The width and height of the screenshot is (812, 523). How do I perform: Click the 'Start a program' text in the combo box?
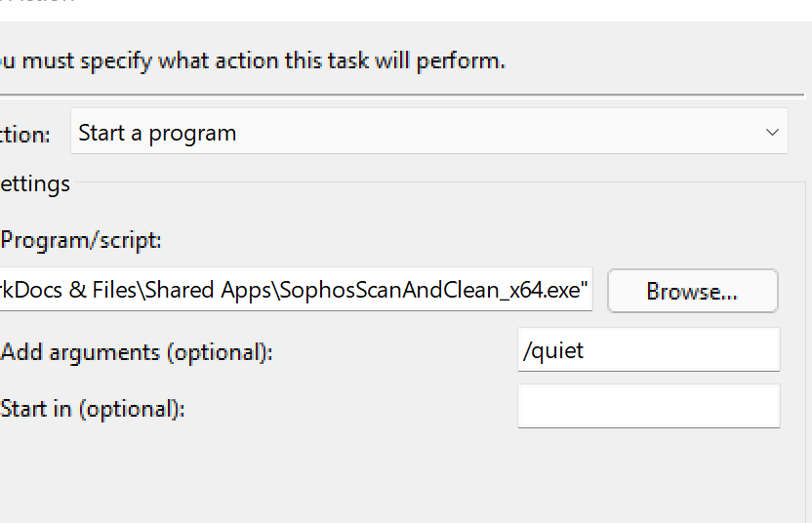point(157,133)
